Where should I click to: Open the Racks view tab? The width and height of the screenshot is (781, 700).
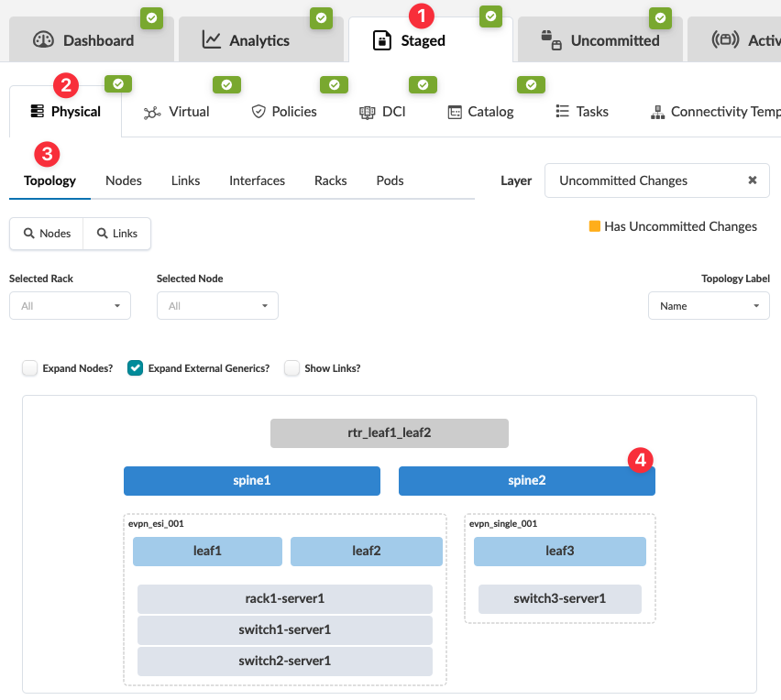coord(330,180)
